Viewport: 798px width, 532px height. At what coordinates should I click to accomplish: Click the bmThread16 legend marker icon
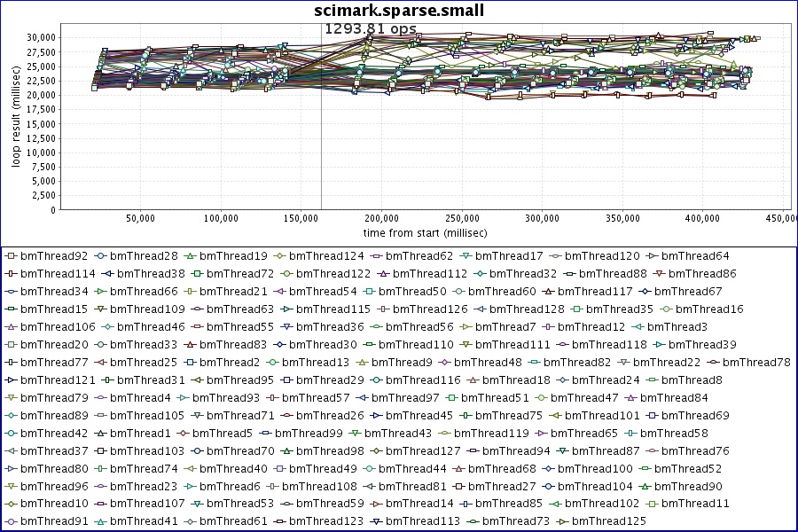[x=667, y=309]
